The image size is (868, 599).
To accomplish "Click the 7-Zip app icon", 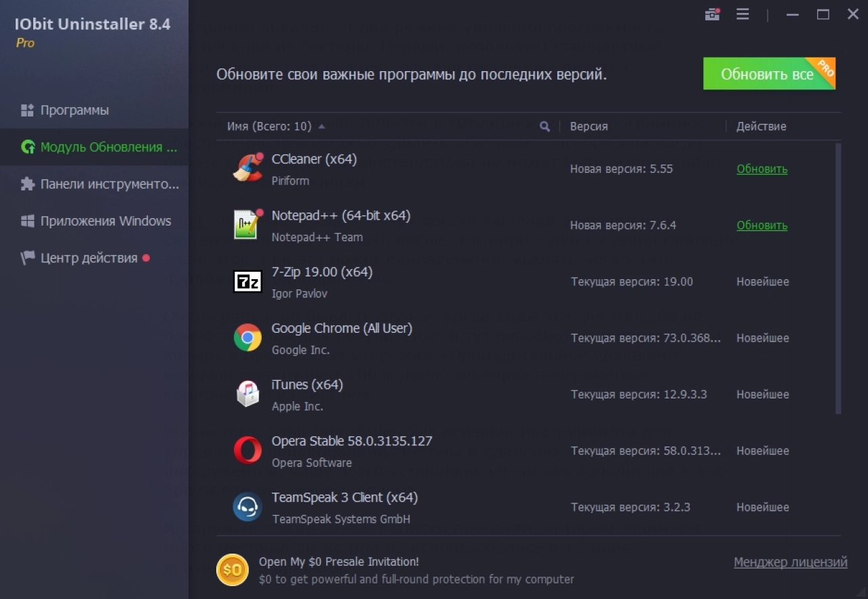I will tap(248, 281).
